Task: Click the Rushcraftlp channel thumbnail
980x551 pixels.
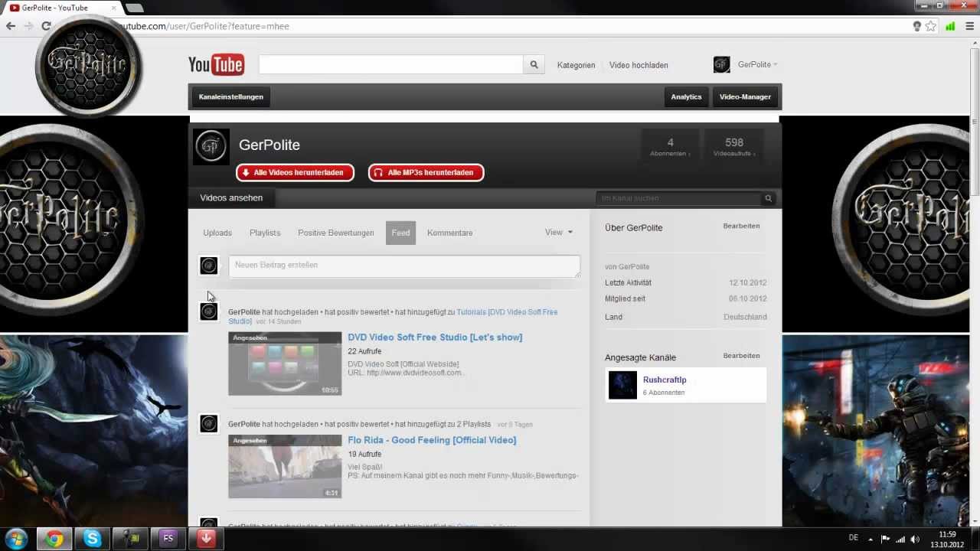Action: click(x=622, y=385)
